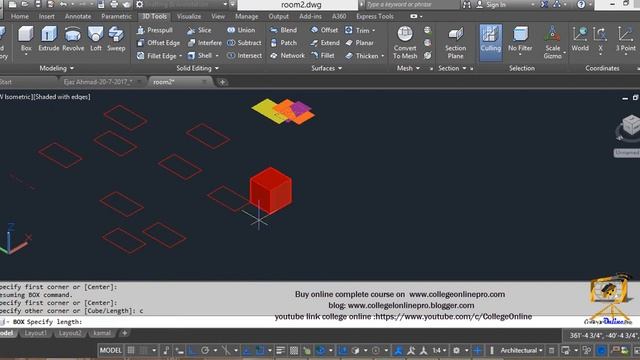Click Offset Edge button
This screenshot has width=640, height=360.
[x=159, y=43]
